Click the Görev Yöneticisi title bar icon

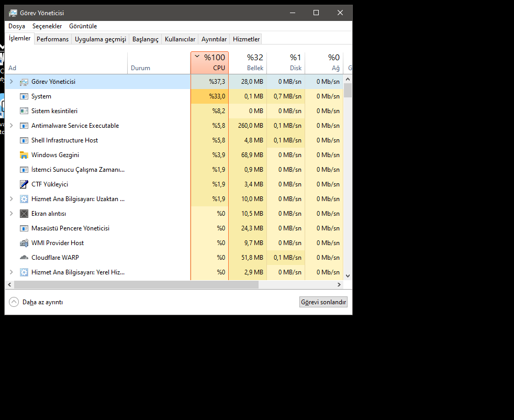(x=13, y=13)
